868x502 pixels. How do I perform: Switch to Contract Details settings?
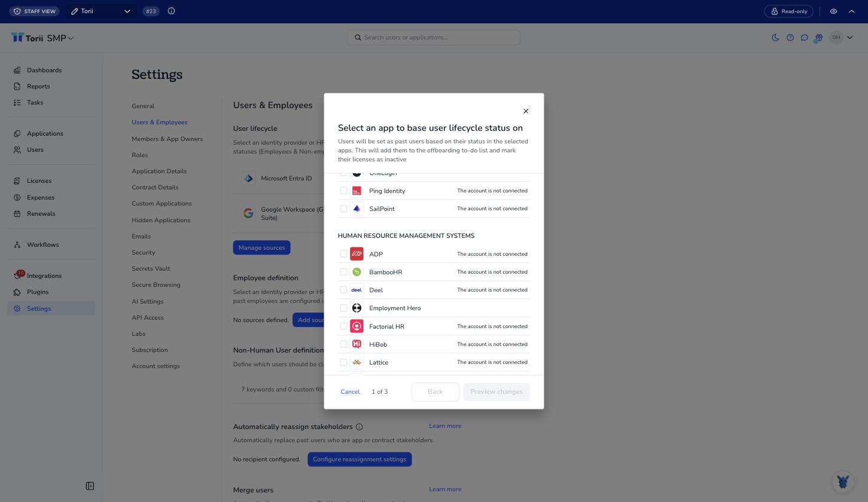155,187
